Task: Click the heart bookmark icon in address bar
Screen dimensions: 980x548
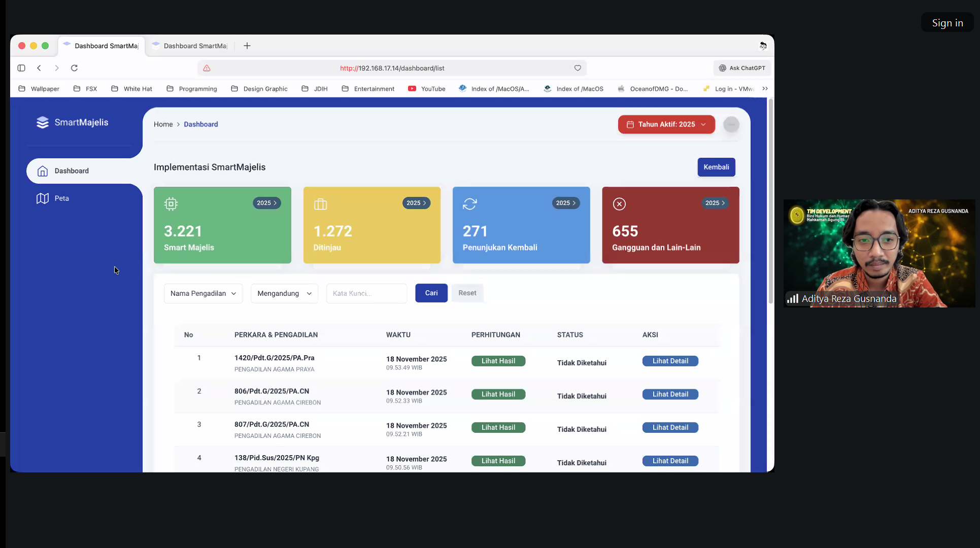Action: [x=578, y=68]
